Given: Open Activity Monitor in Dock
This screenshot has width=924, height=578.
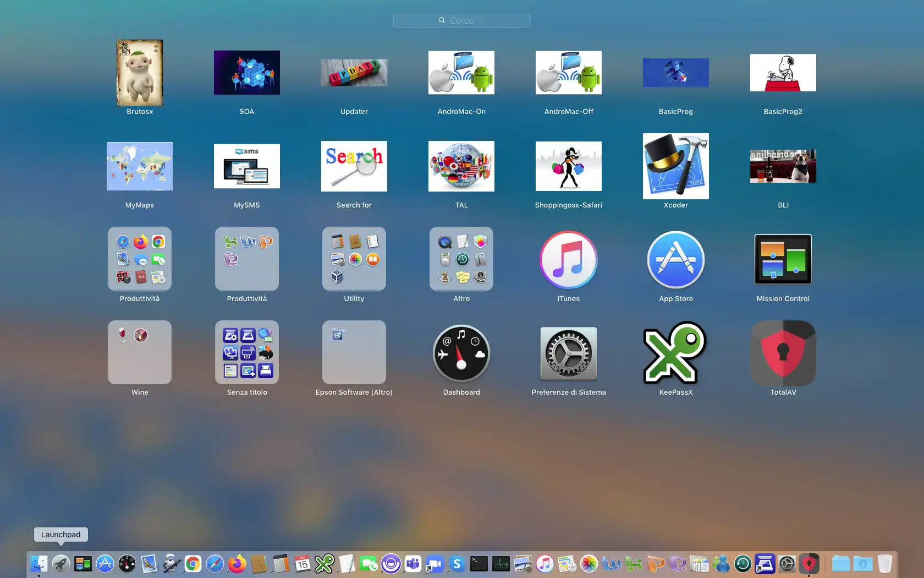Looking at the screenshot, I should [501, 564].
